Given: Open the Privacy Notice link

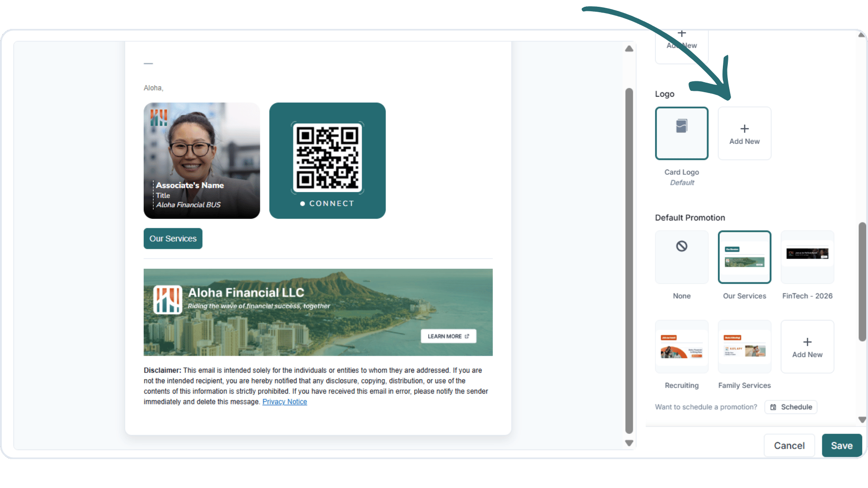Looking at the screenshot, I should (x=284, y=402).
